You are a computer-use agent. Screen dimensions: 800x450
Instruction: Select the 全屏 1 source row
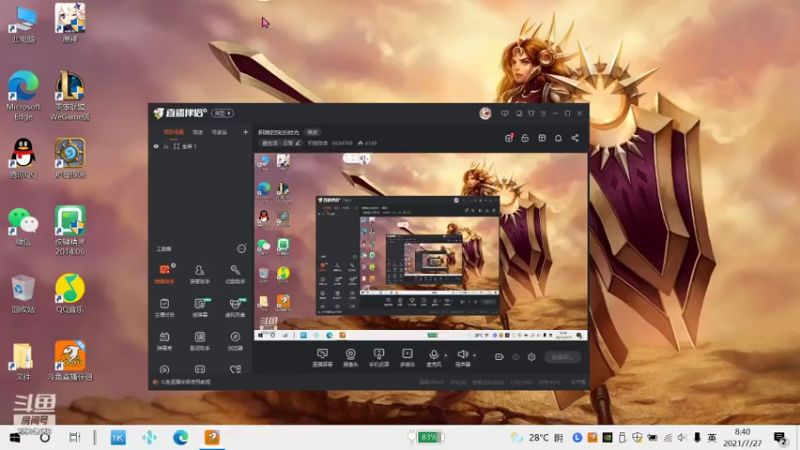pos(200,146)
